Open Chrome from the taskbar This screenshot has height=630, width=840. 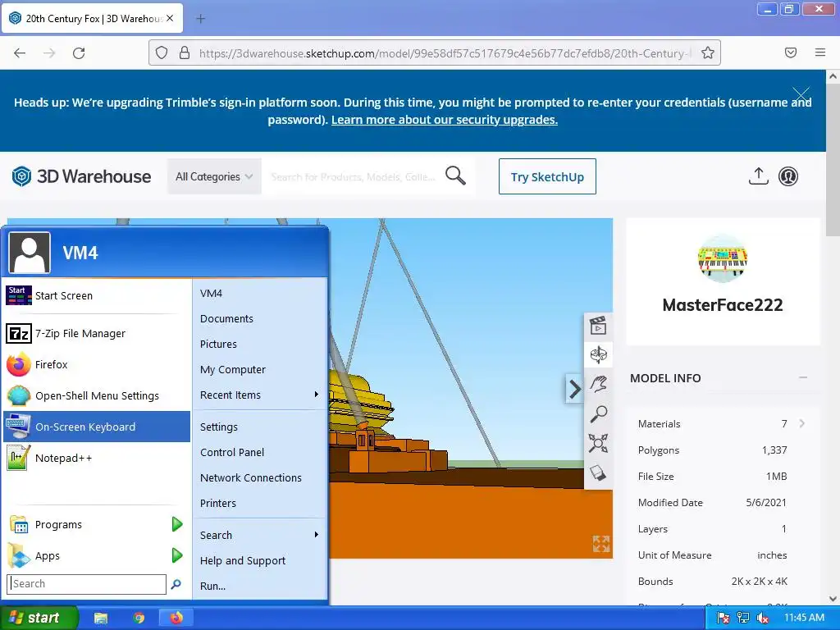139,618
